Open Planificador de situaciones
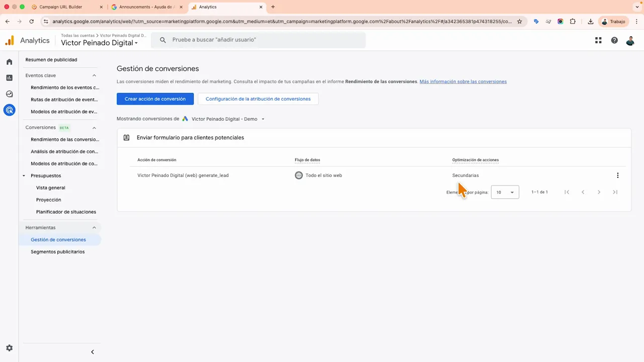644x362 pixels. click(66, 212)
